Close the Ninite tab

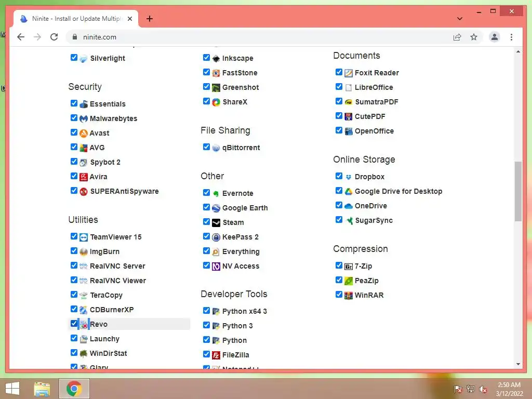[130, 19]
